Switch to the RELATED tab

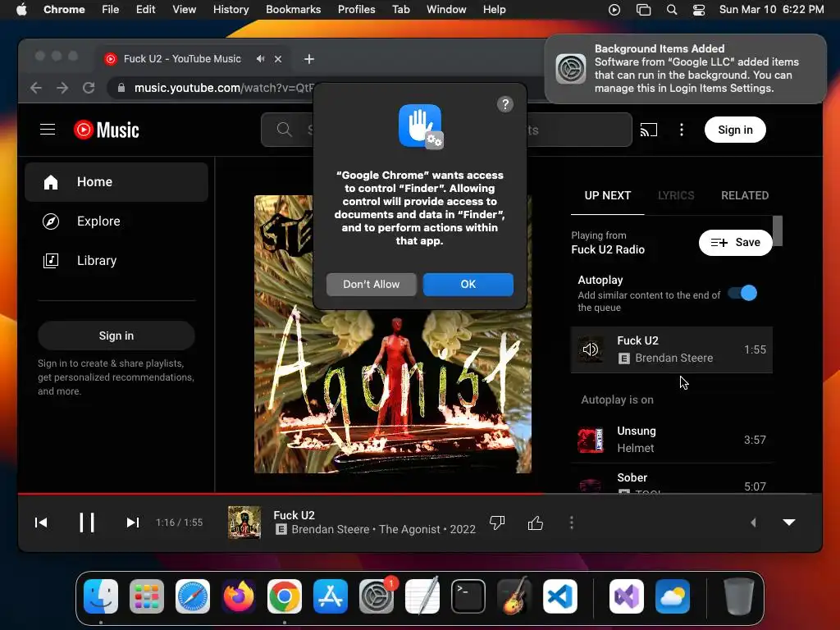coord(745,195)
